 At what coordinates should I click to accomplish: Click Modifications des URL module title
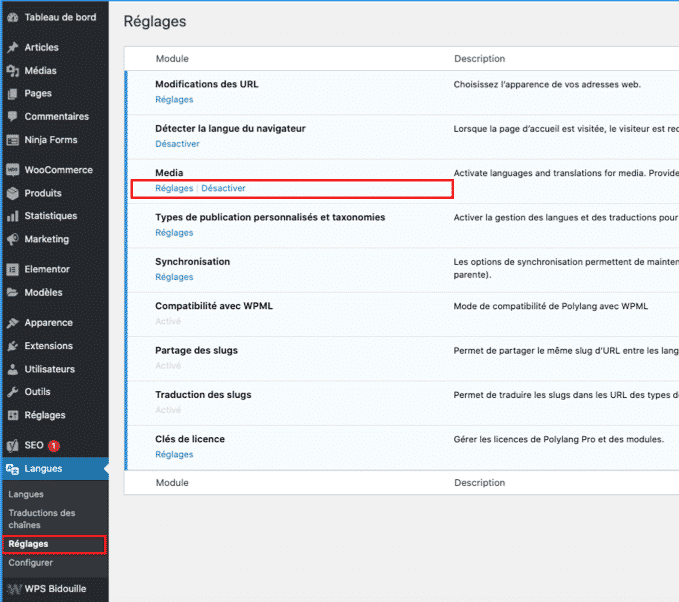207,84
